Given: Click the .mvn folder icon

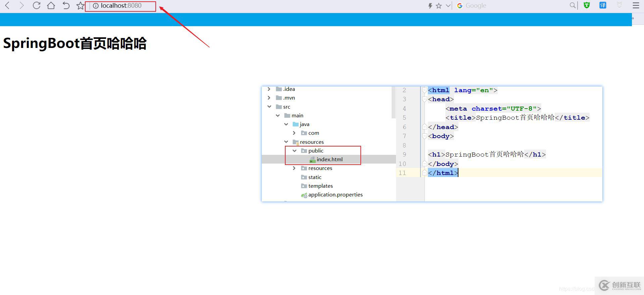Looking at the screenshot, I should 279,98.
